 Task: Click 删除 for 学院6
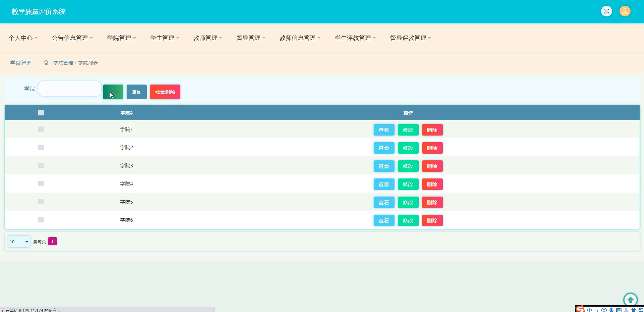pos(432,220)
